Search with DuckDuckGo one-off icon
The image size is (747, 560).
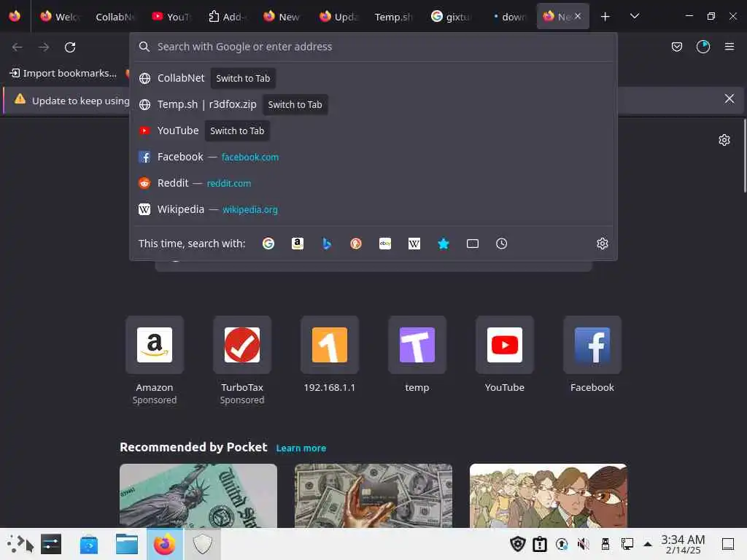pyautogui.click(x=356, y=244)
